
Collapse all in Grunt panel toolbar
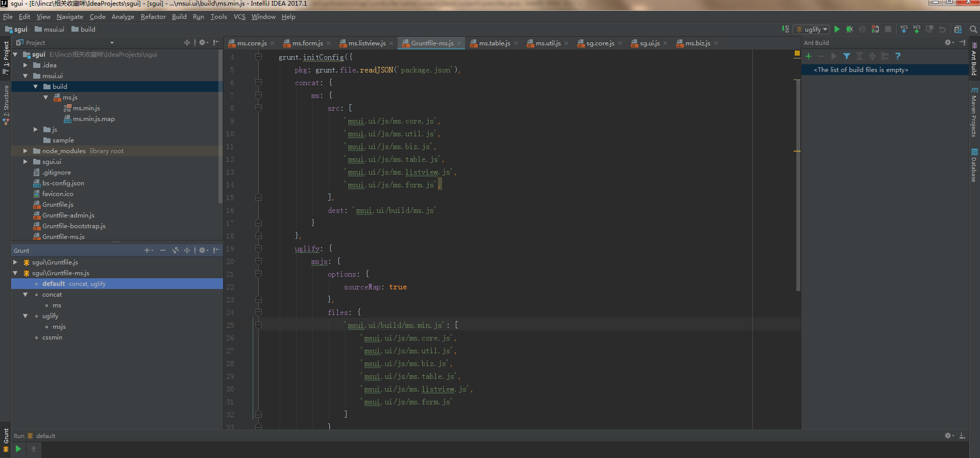(187, 251)
